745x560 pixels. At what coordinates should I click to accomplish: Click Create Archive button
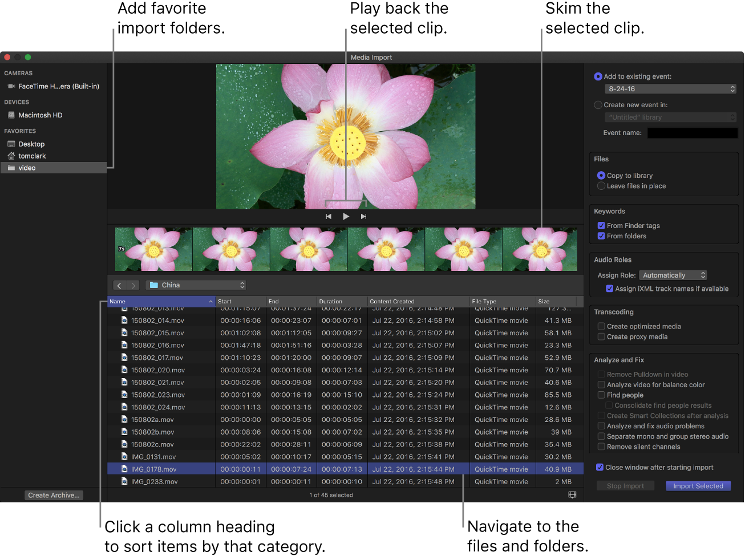pos(54,496)
